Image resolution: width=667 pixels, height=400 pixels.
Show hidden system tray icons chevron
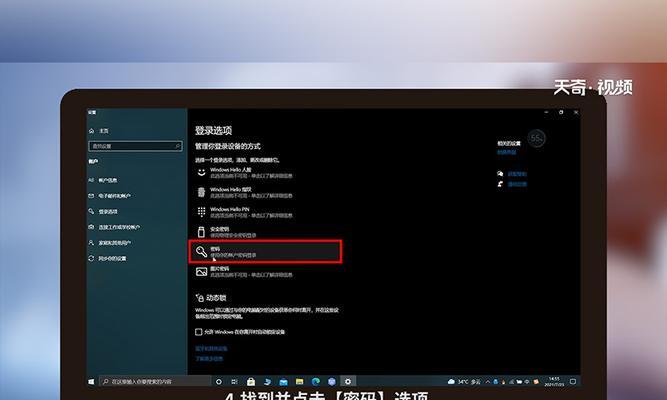[487, 382]
